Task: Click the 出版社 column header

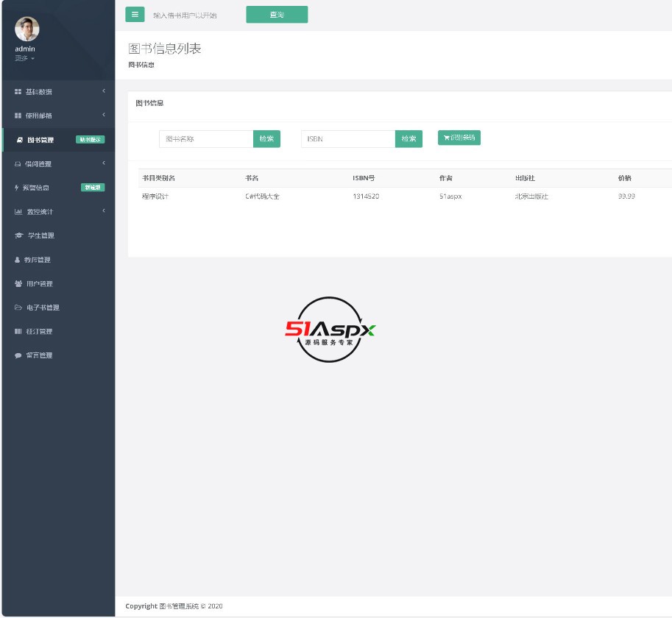Action: click(x=525, y=178)
